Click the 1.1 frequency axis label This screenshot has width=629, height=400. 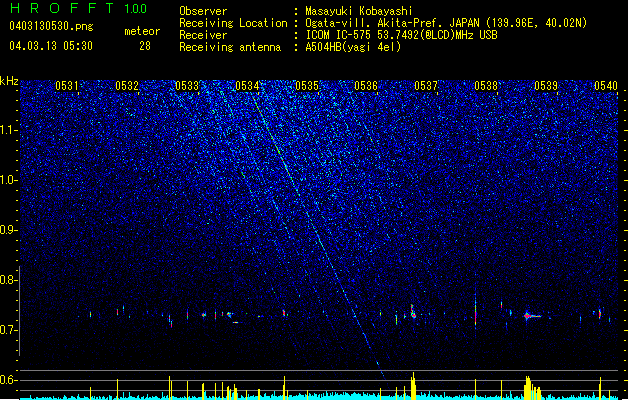click(x=9, y=130)
